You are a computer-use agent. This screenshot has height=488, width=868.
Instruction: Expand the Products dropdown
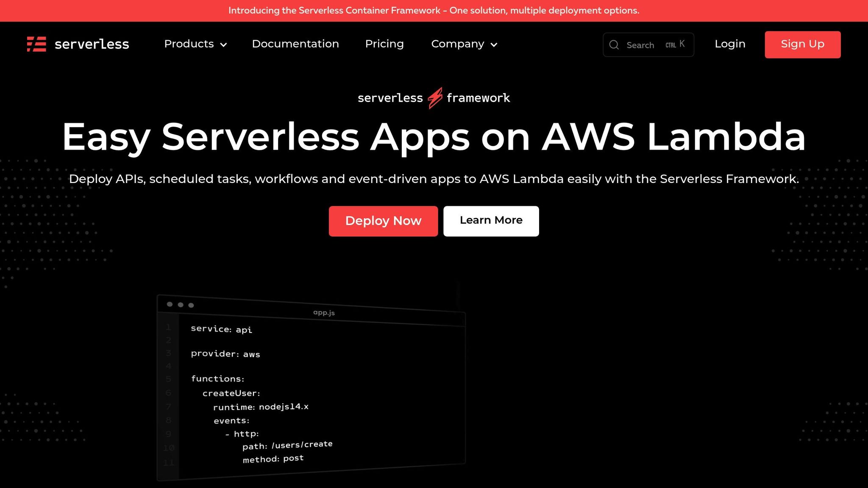tap(189, 44)
